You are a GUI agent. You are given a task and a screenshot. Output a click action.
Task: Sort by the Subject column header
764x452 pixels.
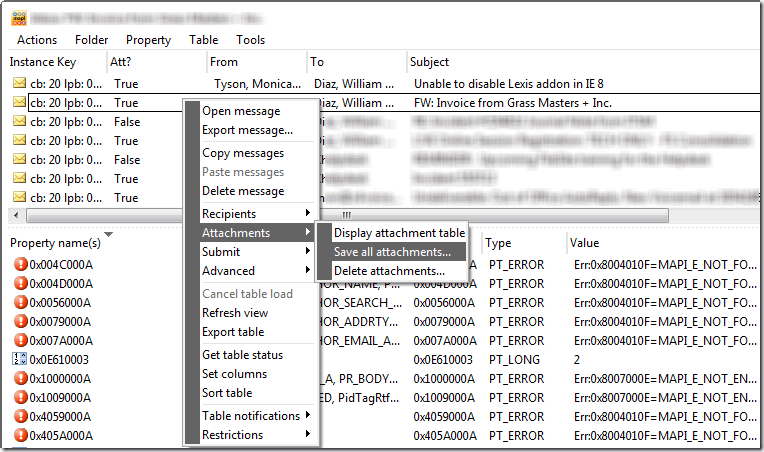(x=430, y=62)
